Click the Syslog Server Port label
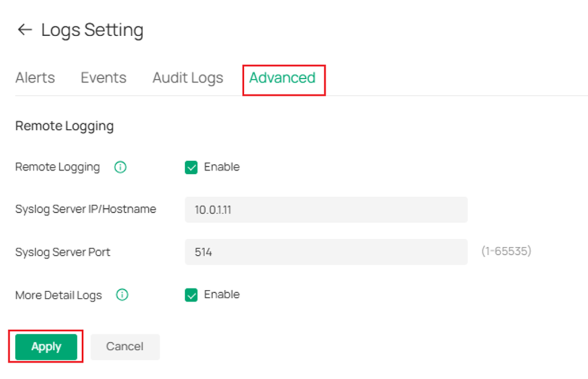This screenshot has width=588, height=379. (63, 252)
